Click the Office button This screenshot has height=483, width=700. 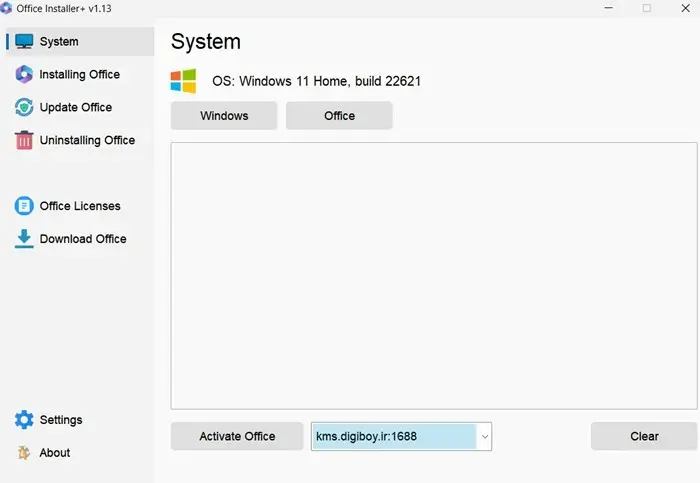point(339,116)
